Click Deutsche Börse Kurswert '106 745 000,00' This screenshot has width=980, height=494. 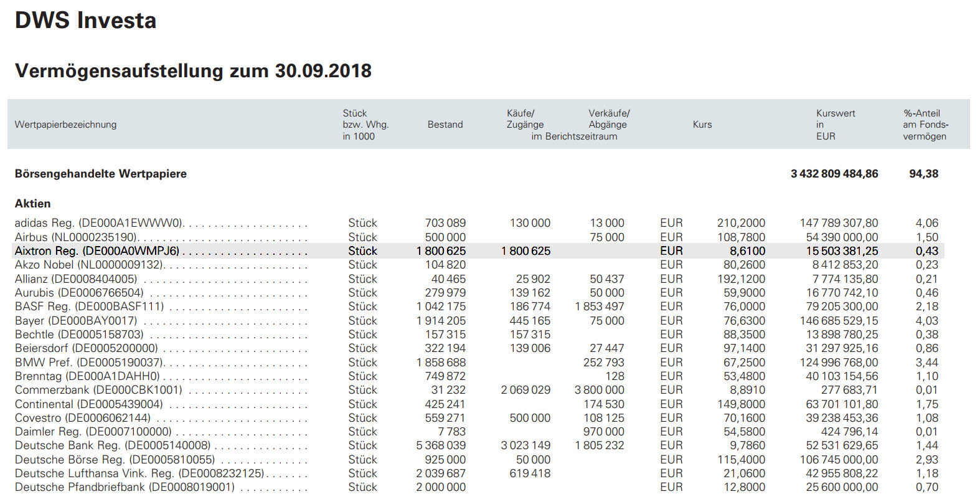(839, 460)
